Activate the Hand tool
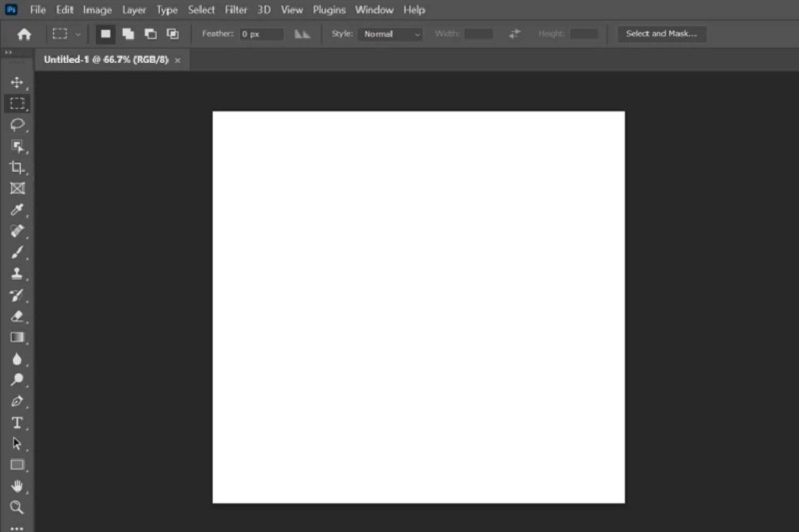 [x=17, y=486]
